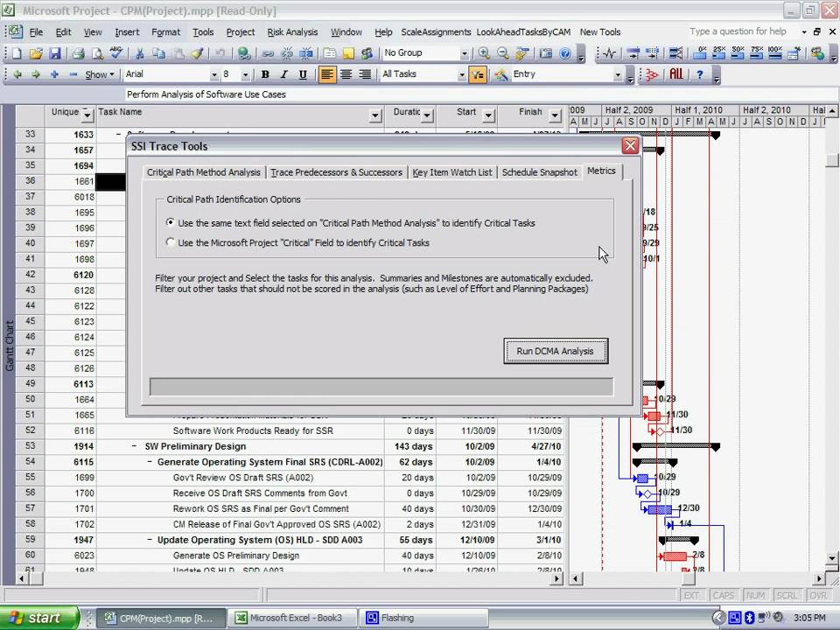840x630 pixels.
Task: Link tasks with the chain icon
Action: (268, 53)
